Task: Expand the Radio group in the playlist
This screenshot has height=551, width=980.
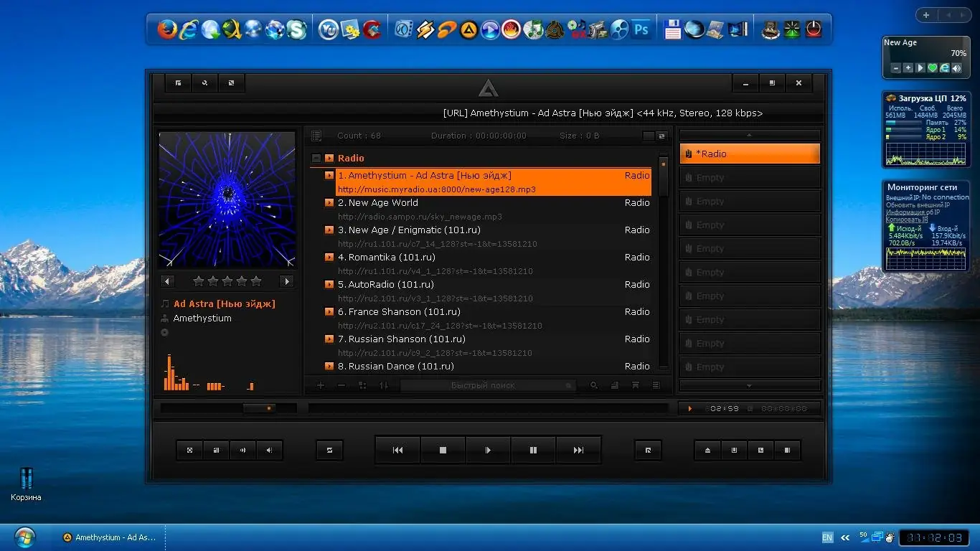Action: (316, 158)
